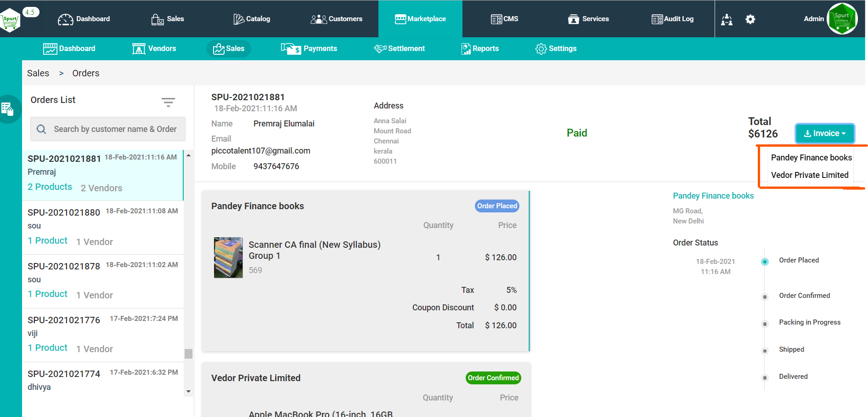Click down arrow of orders list scrollbar
The width and height of the screenshot is (868, 417).
click(188, 392)
